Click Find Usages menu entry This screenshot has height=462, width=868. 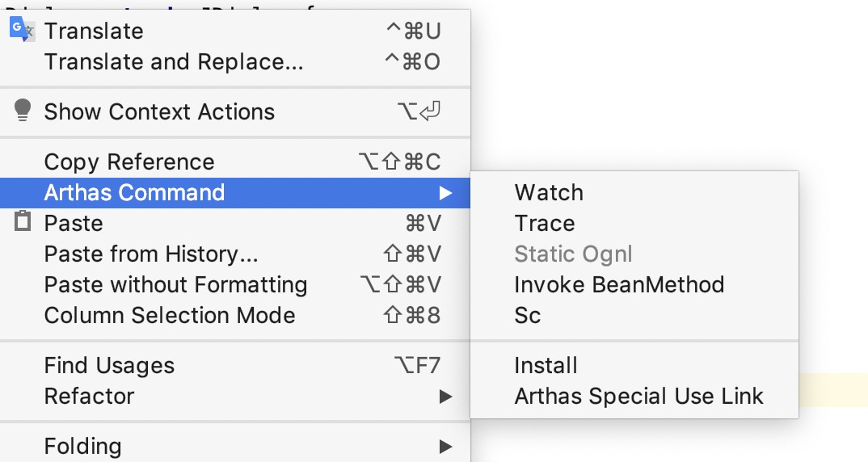click(x=235, y=366)
